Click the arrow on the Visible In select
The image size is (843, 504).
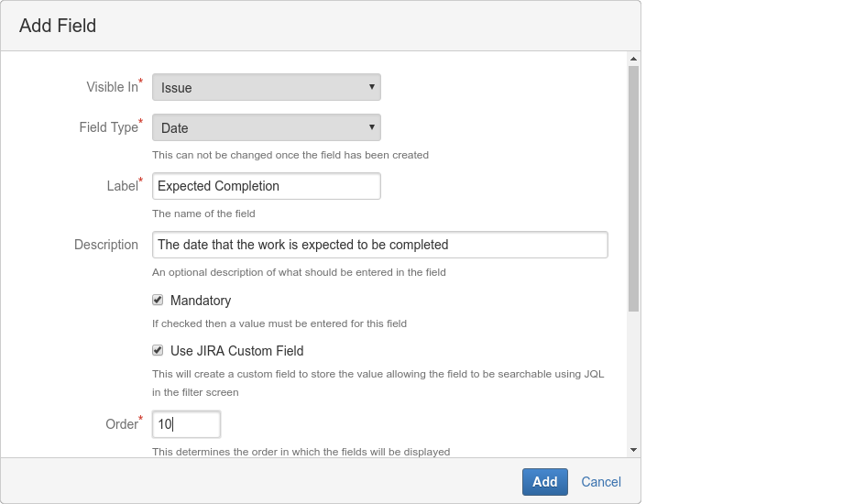click(x=371, y=87)
